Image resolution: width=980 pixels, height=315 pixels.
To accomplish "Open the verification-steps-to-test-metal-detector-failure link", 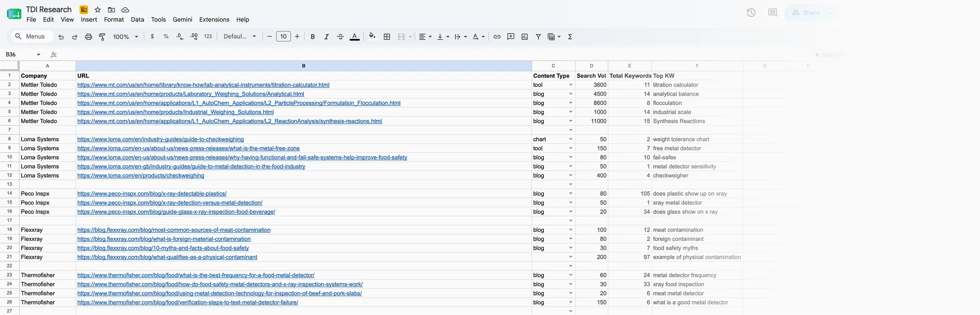I will click(188, 302).
